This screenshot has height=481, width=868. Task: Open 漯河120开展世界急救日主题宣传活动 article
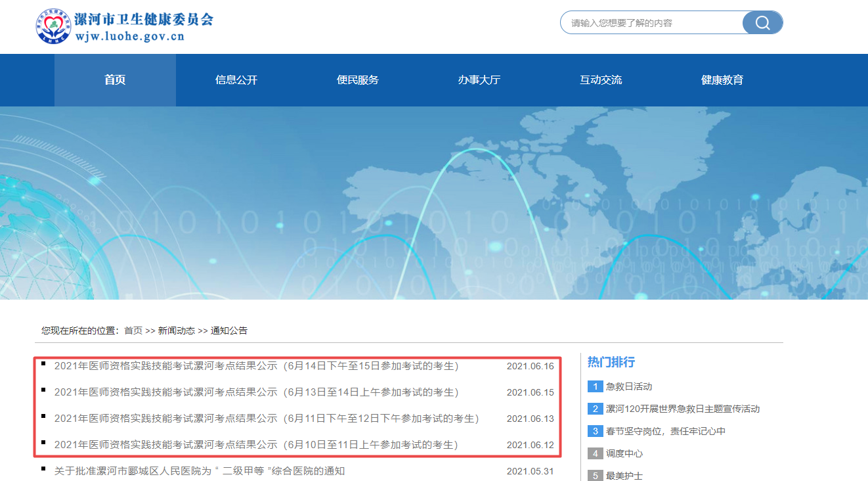click(x=683, y=409)
